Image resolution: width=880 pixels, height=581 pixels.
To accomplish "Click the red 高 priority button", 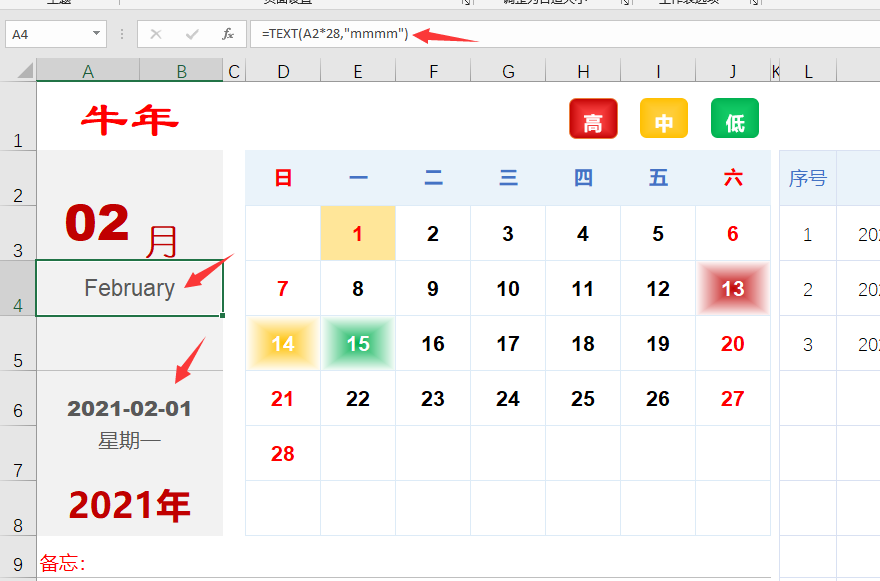I will [593, 118].
